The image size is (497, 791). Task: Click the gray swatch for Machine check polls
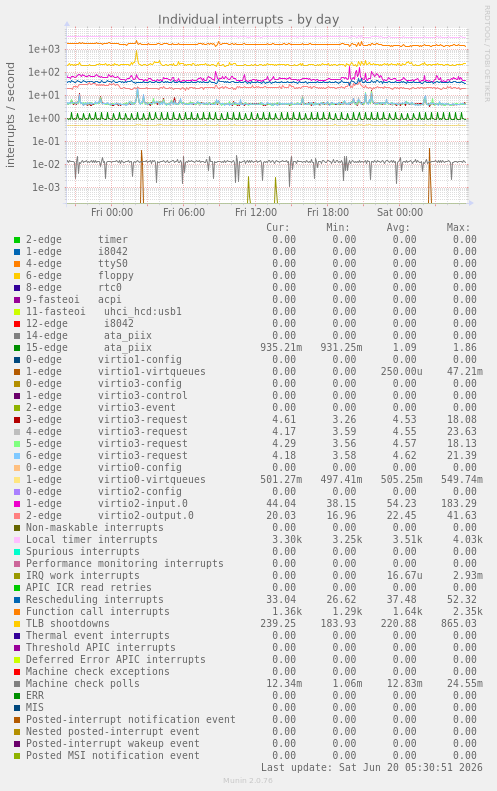coord(17,684)
